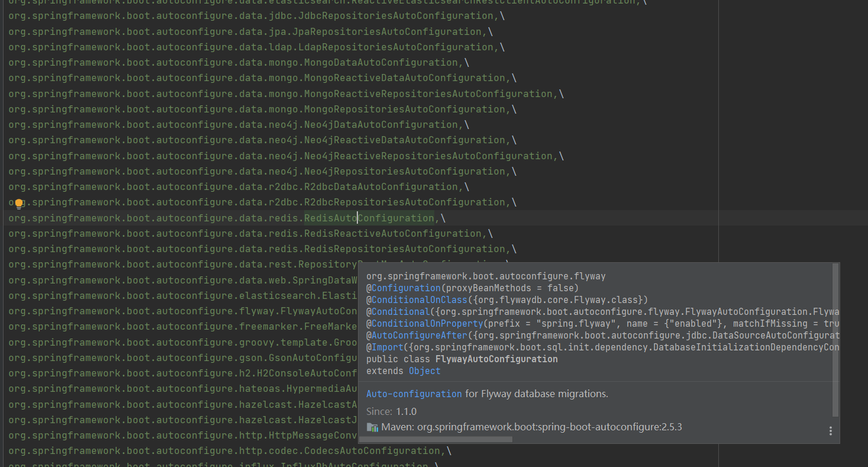Image resolution: width=868 pixels, height=467 pixels.
Task: Place cursor on the RedisAutoConfiguration entry
Action: (x=369, y=218)
